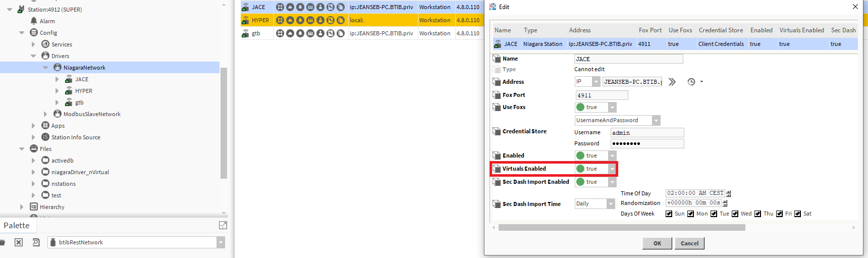The image size is (868, 258).
Task: Select the Palette tab
Action: point(17,225)
